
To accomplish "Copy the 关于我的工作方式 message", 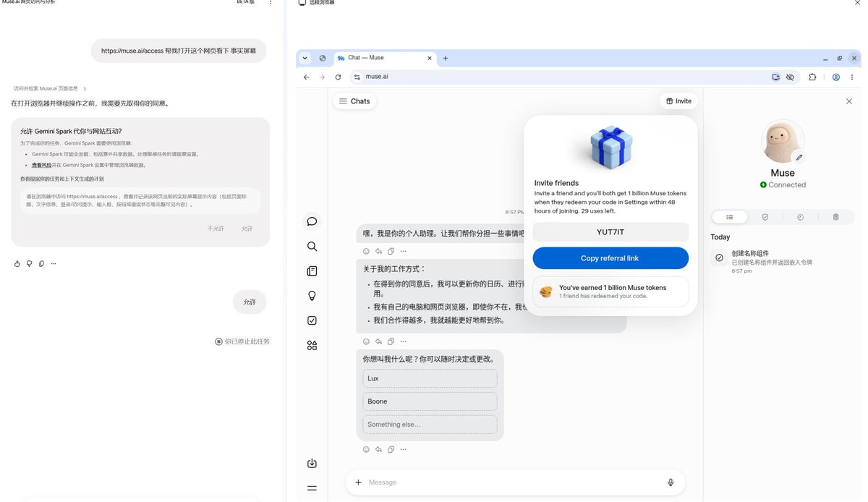I will point(391,341).
